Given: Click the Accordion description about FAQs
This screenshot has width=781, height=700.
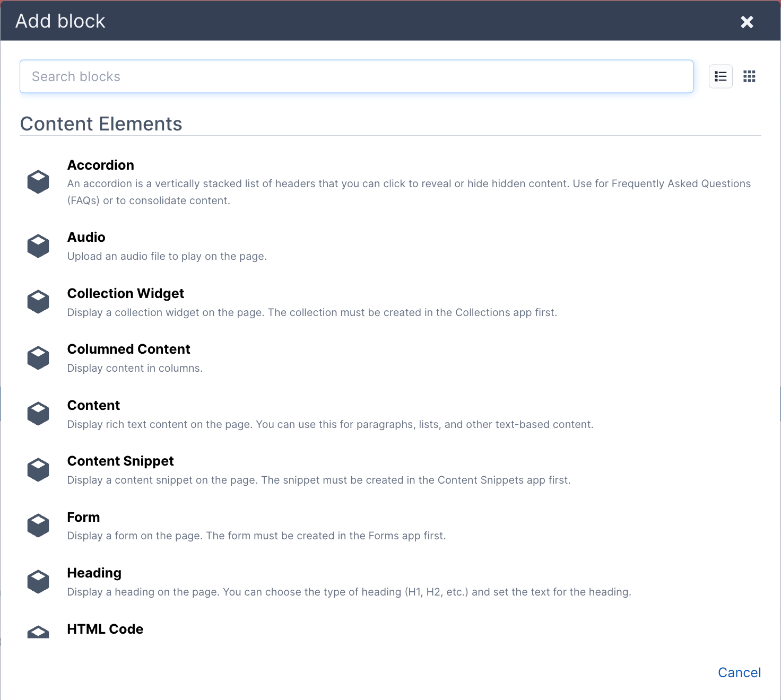Looking at the screenshot, I should click(409, 192).
